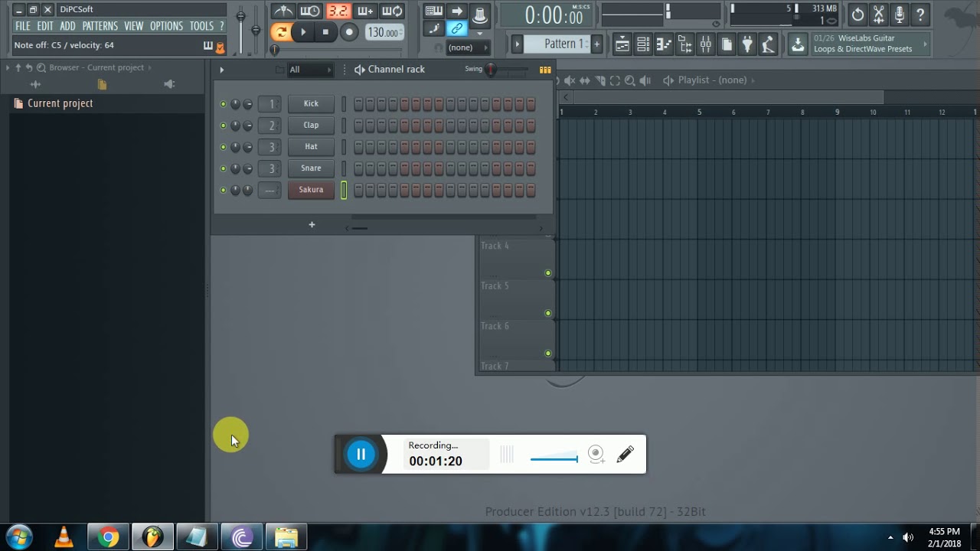Open the PATTERNS menu
This screenshot has height=551, width=980.
pyautogui.click(x=100, y=26)
